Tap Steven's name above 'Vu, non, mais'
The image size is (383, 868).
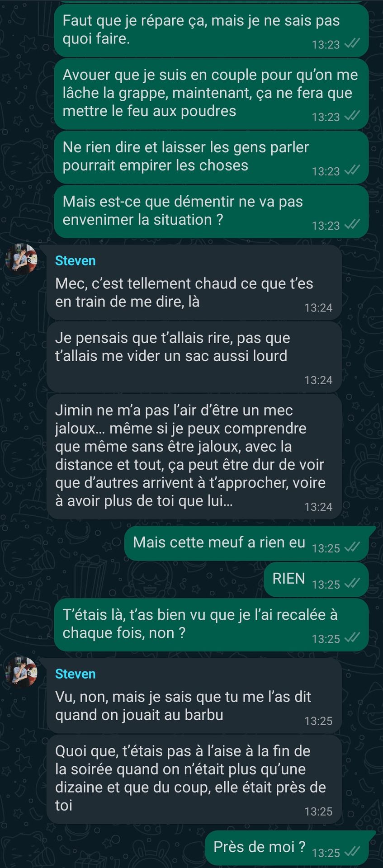pos(75,674)
